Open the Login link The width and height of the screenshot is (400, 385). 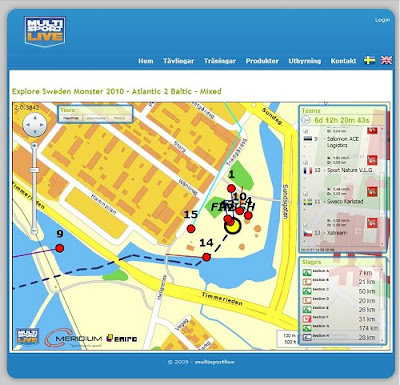(382, 20)
